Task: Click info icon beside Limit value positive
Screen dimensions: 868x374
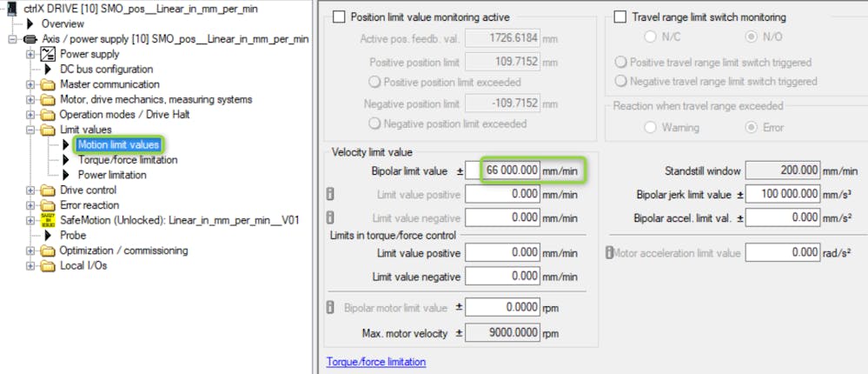Action: (330, 195)
